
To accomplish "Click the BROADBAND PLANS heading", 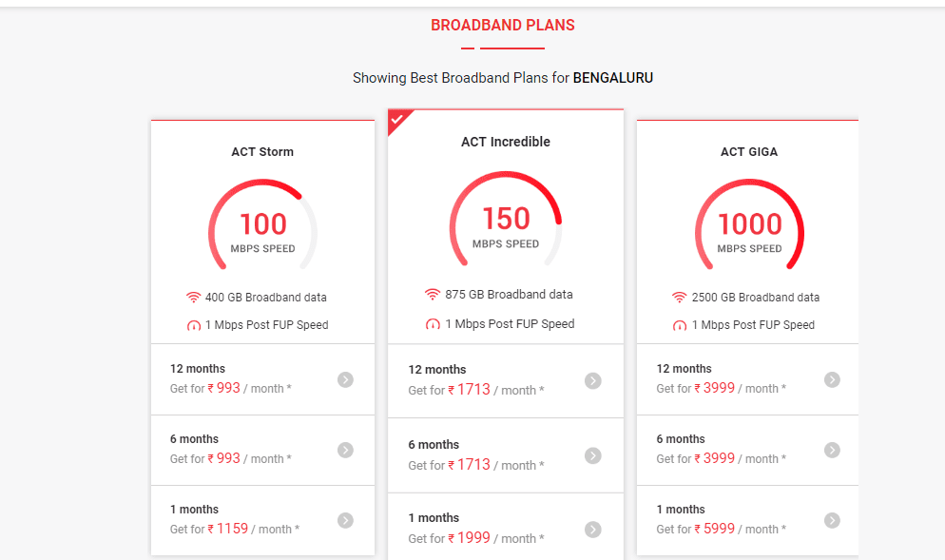I will click(502, 25).
